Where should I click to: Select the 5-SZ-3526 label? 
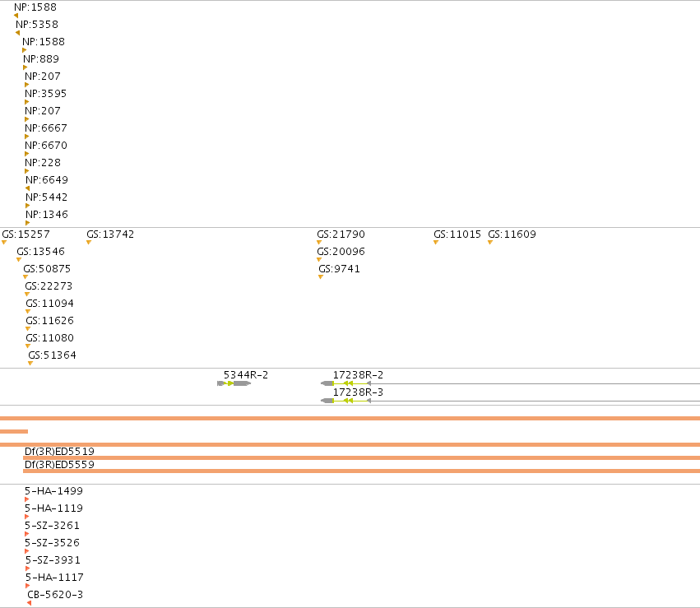[x=52, y=543]
